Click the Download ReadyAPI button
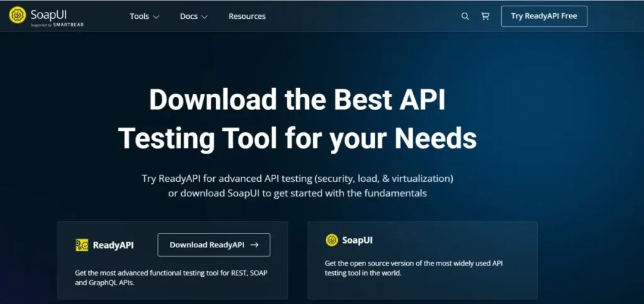Image resolution: width=644 pixels, height=304 pixels. click(x=214, y=245)
